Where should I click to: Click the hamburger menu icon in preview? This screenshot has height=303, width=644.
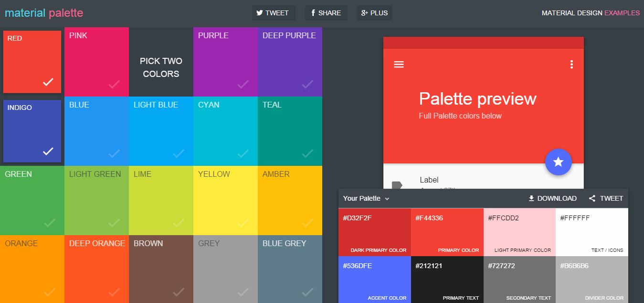[399, 65]
